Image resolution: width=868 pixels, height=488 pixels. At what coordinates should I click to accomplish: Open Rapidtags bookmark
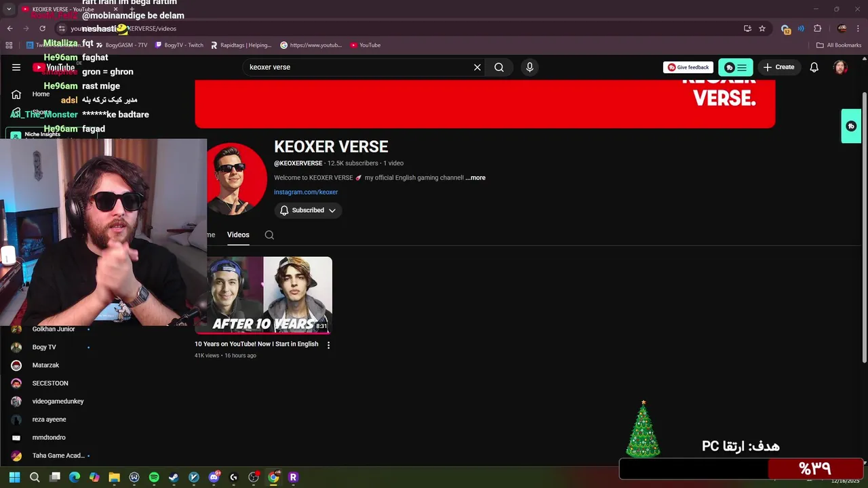click(x=241, y=45)
